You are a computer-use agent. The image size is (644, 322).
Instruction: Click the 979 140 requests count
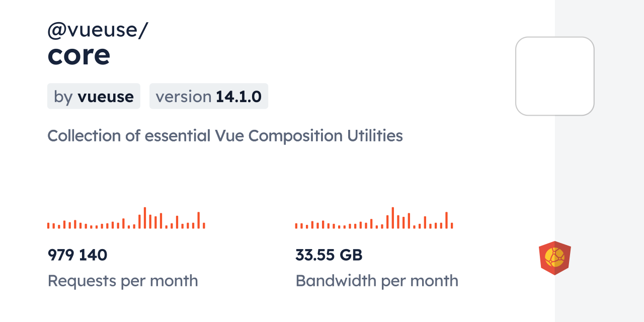[77, 255]
